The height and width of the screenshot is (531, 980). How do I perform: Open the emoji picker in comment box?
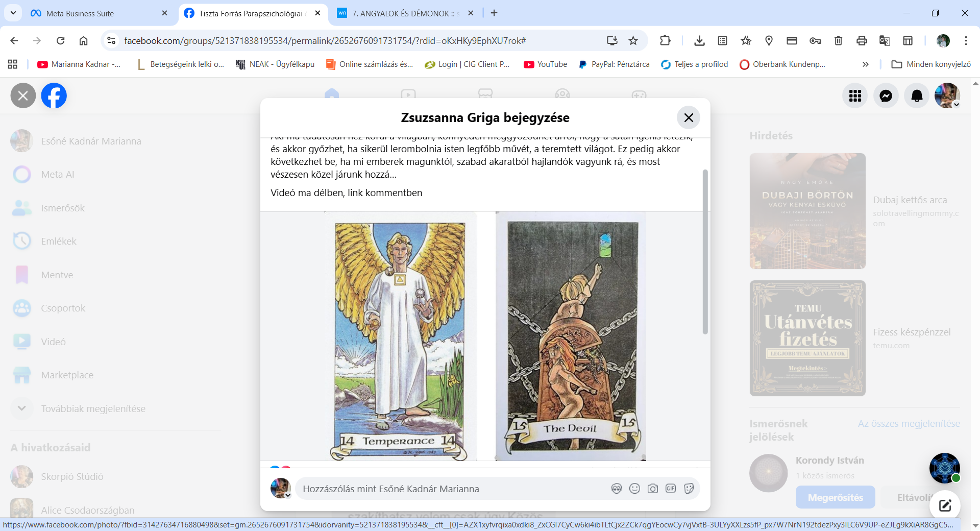pos(634,489)
